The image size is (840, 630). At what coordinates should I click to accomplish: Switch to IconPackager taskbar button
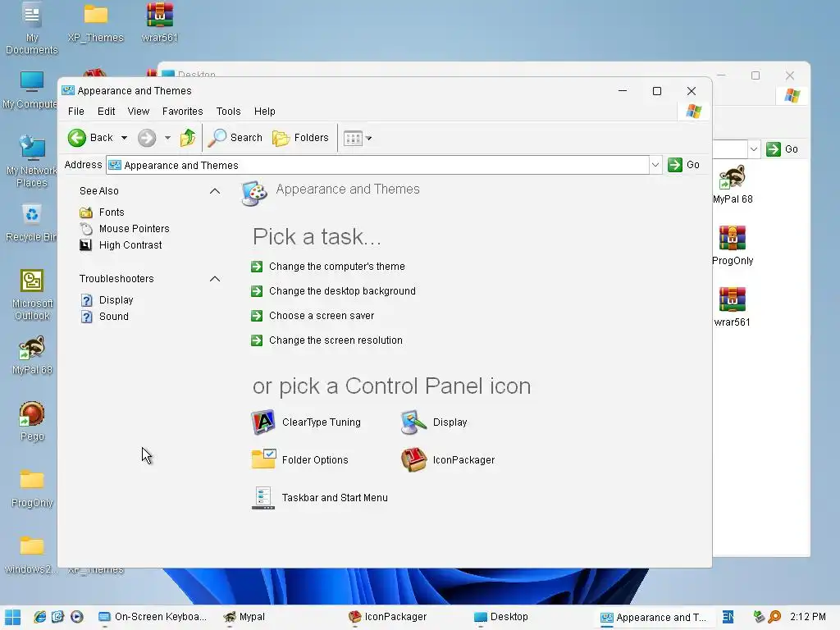click(x=387, y=617)
